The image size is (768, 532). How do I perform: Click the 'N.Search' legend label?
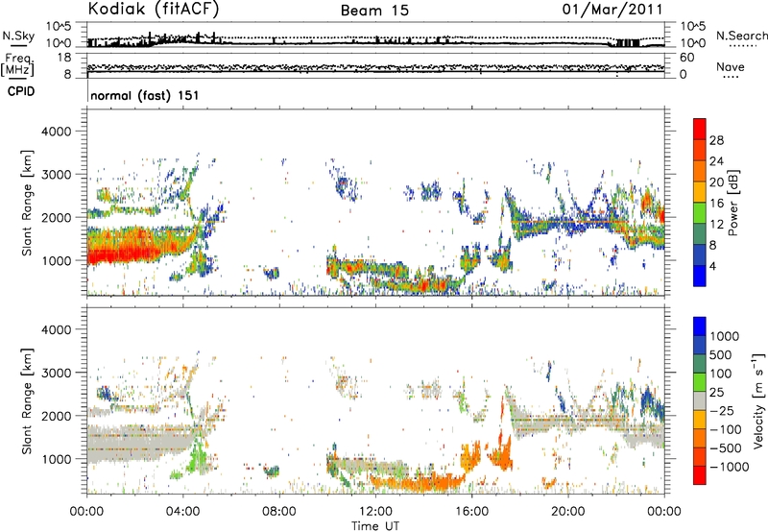pyautogui.click(x=741, y=36)
